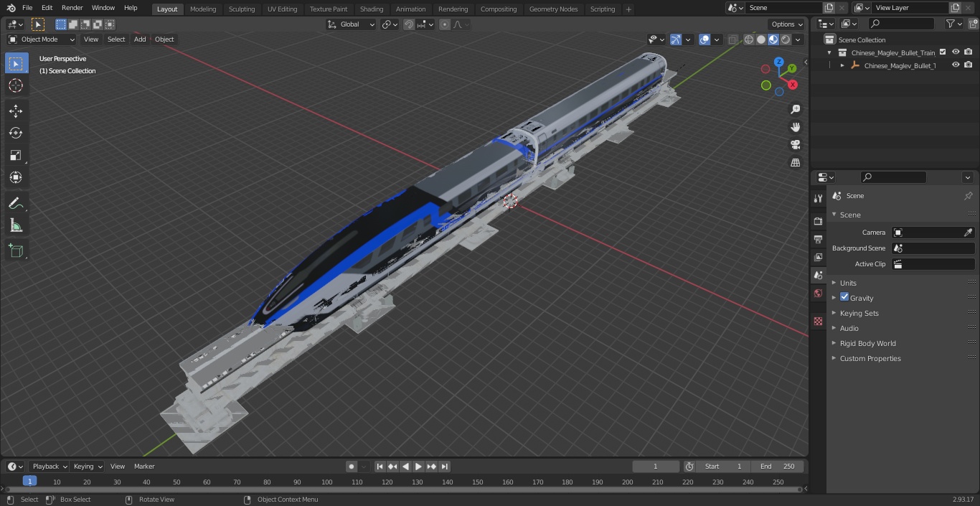Open the View Layer properties tab
This screenshot has width=980, height=506.
pos(818,257)
